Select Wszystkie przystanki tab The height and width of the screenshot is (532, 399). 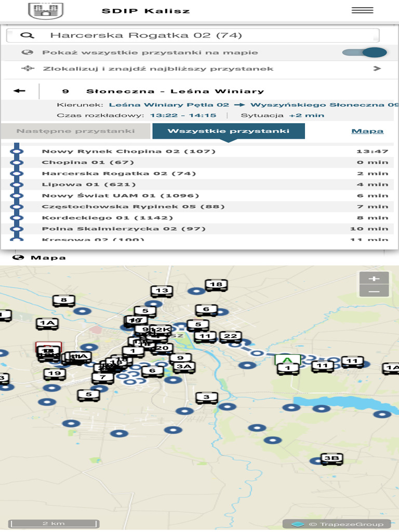(229, 131)
